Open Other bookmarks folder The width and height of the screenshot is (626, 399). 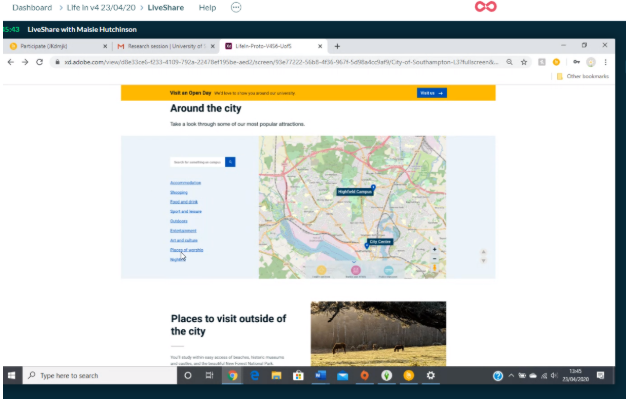[x=582, y=76]
